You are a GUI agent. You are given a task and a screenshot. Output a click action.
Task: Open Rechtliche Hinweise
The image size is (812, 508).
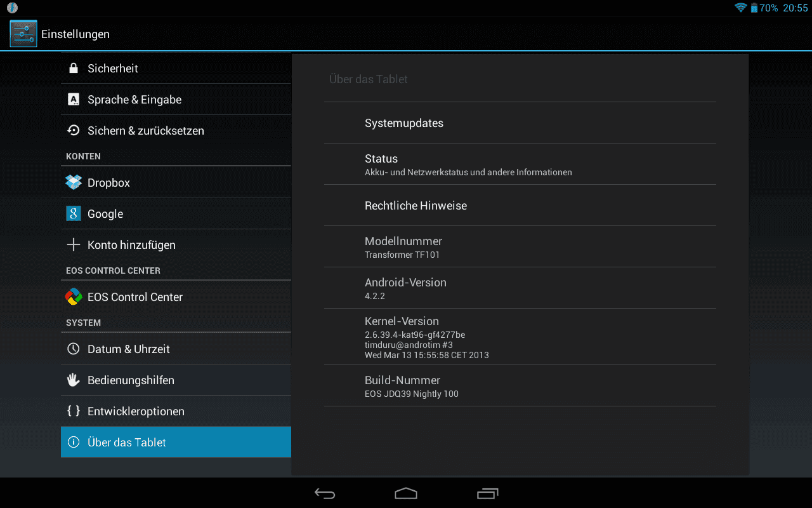tap(520, 205)
